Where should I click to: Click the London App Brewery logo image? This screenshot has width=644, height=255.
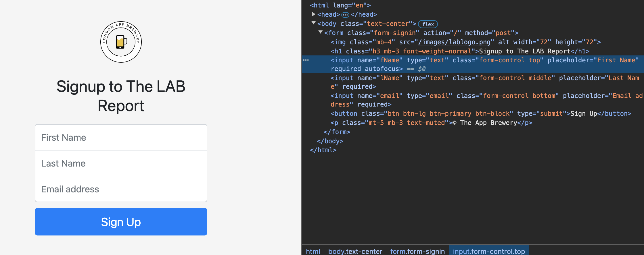pyautogui.click(x=121, y=42)
